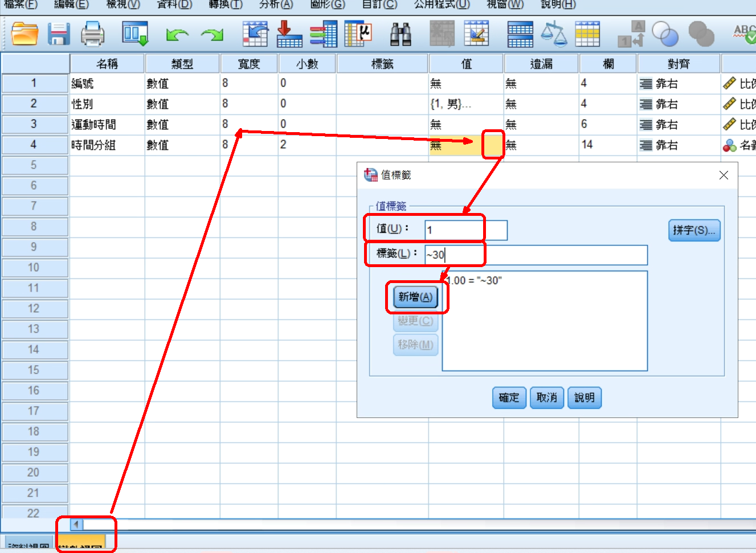This screenshot has width=756, height=553.
Task: Run spell check with ABC icon
Action: 745,34
